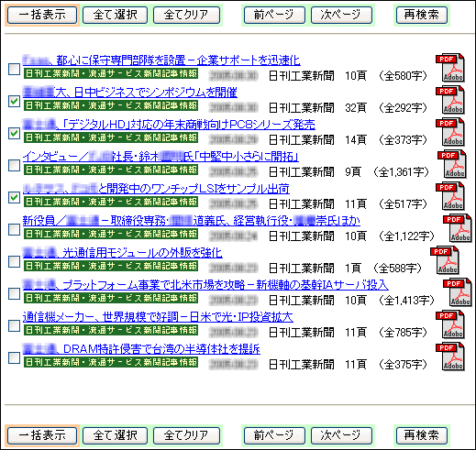Open PDF icon for 日中ビジネスでシンポジウム article

(450, 100)
